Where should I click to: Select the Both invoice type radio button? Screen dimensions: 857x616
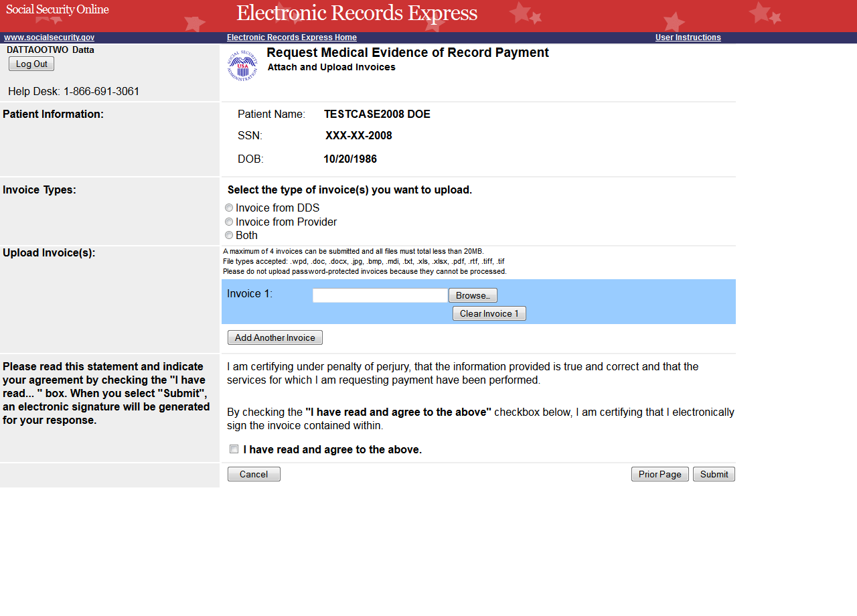tap(229, 235)
